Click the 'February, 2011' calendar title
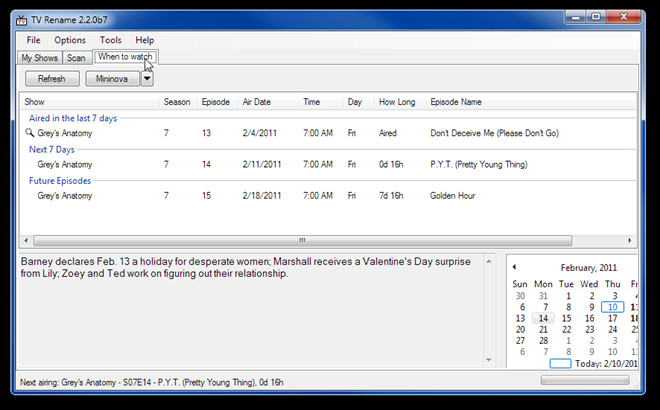Image resolution: width=660 pixels, height=410 pixels. pyautogui.click(x=588, y=268)
